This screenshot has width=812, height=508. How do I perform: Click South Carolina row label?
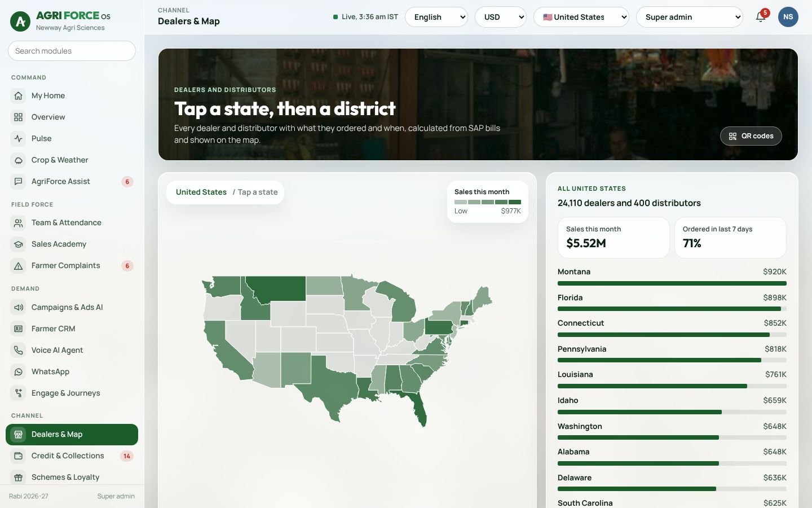click(x=585, y=503)
